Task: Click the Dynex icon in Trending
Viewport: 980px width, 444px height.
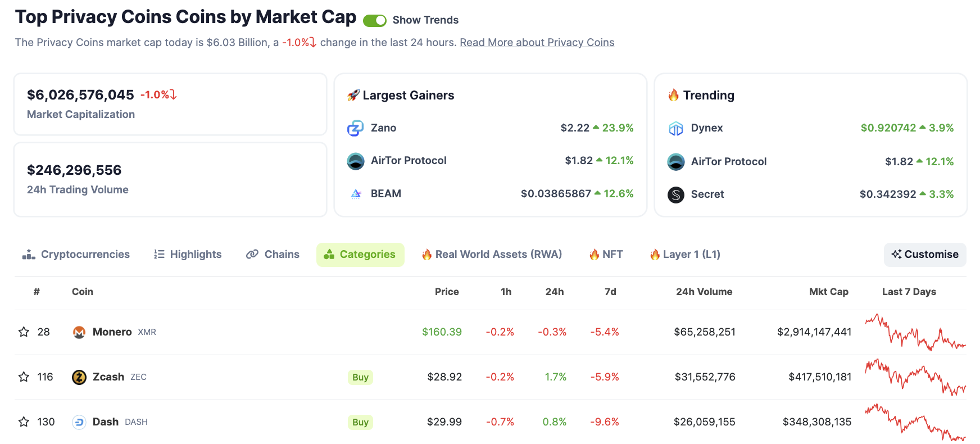Action: (x=675, y=129)
